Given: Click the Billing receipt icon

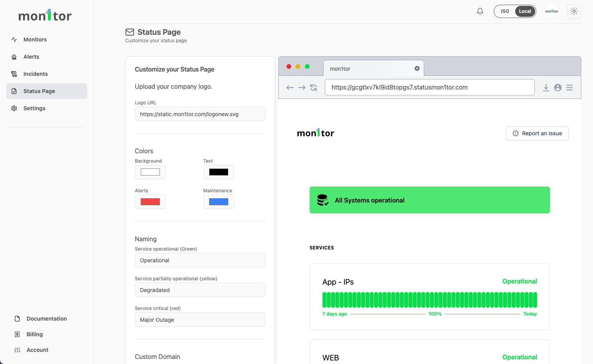Looking at the screenshot, I should (17, 334).
